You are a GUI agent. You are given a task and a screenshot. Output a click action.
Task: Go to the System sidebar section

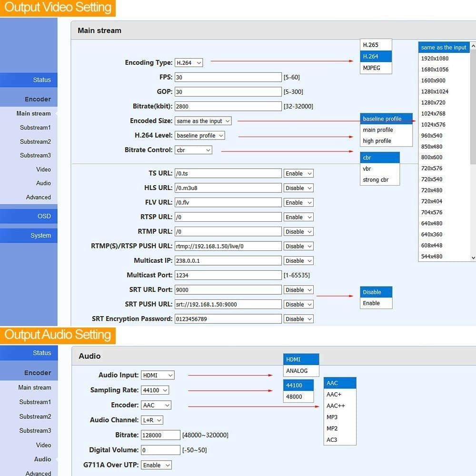tap(29, 236)
